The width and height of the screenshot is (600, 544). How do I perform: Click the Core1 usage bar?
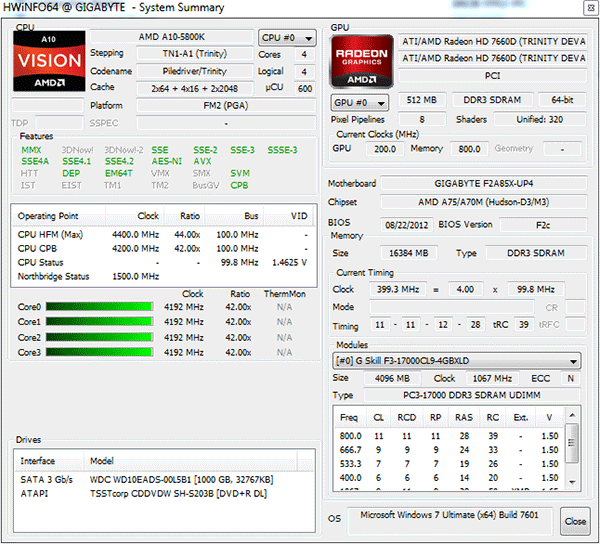click(x=99, y=322)
